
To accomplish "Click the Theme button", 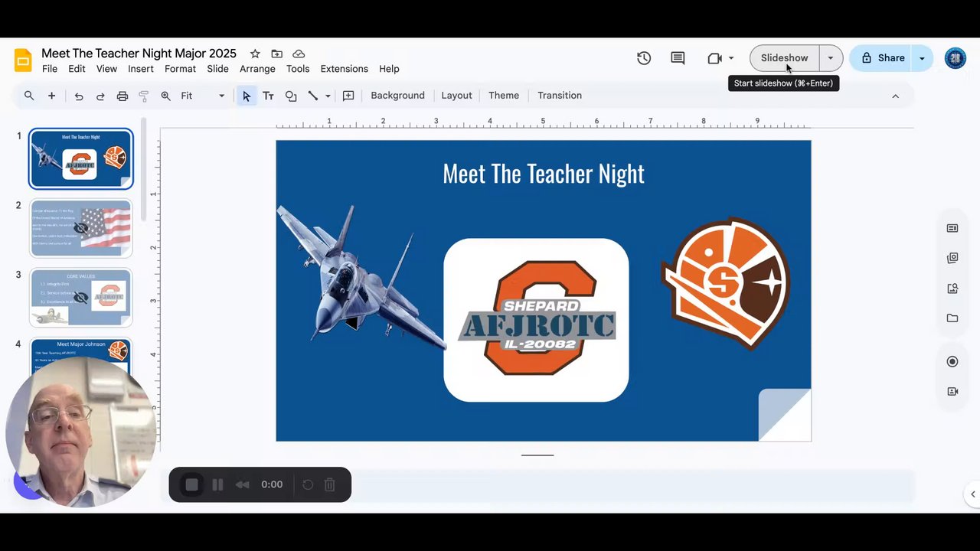I will (x=504, y=96).
